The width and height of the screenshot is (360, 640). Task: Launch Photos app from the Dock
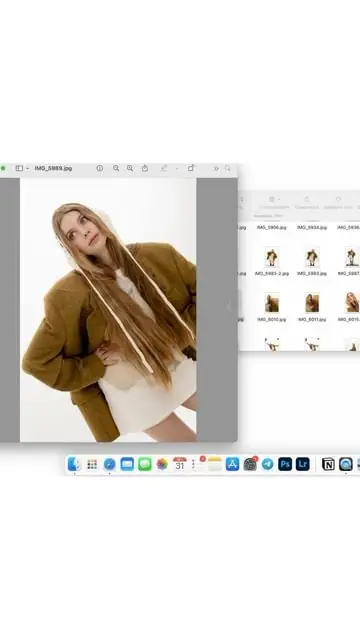[x=162, y=464]
